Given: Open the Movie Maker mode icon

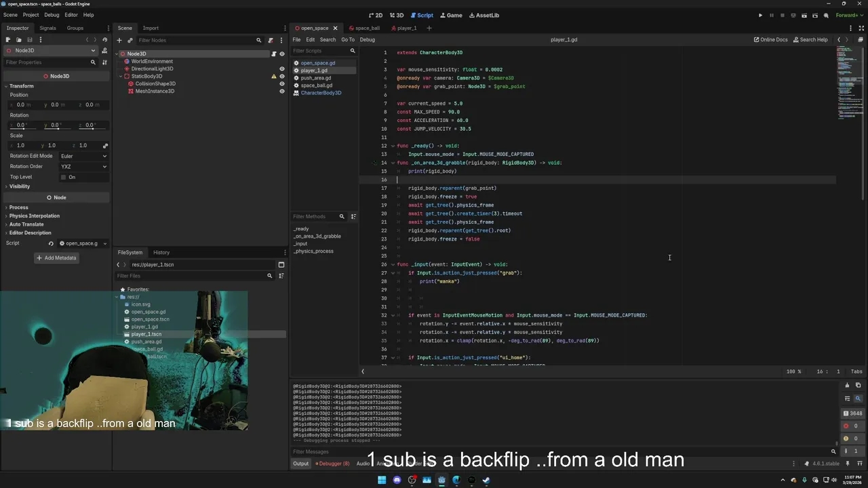Looking at the screenshot, I should 826,15.
